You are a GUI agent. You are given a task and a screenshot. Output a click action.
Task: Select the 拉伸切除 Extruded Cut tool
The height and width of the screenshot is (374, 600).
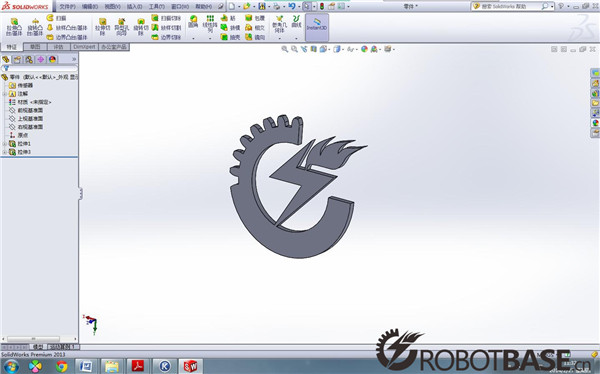click(x=102, y=27)
